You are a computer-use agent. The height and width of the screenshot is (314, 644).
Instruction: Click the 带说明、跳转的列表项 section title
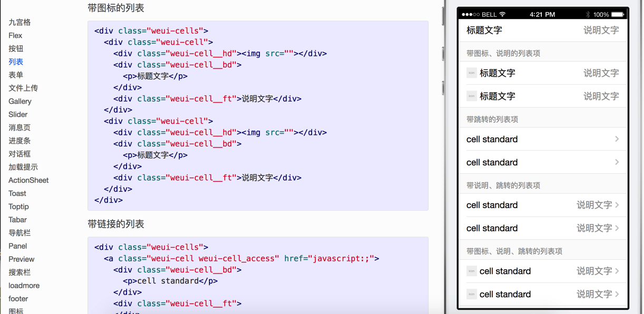coord(503,185)
